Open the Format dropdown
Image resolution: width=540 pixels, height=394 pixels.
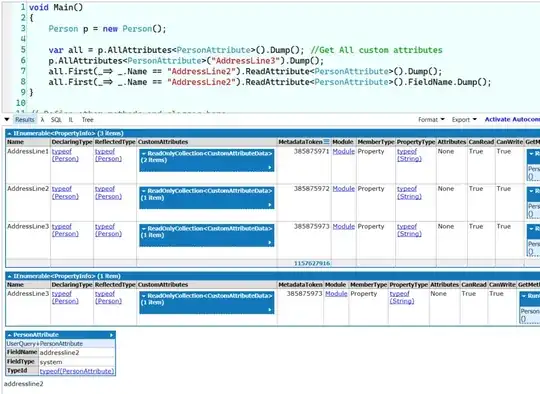pos(431,120)
